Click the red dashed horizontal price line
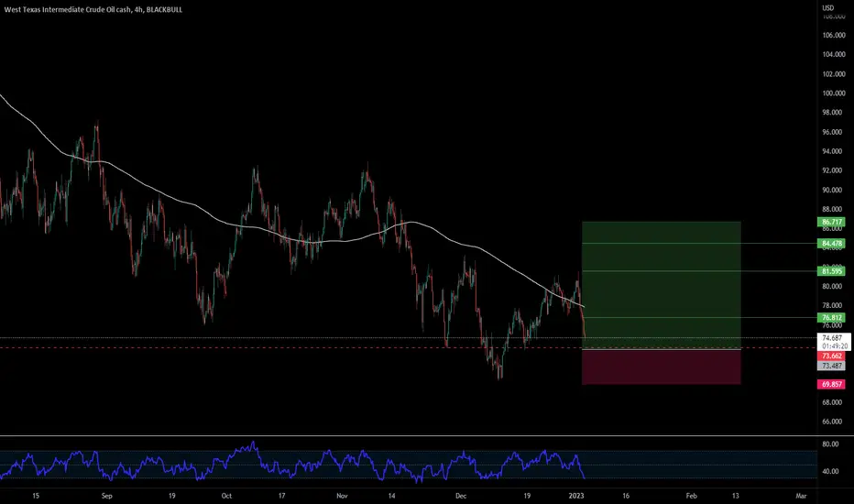 click(x=409, y=347)
